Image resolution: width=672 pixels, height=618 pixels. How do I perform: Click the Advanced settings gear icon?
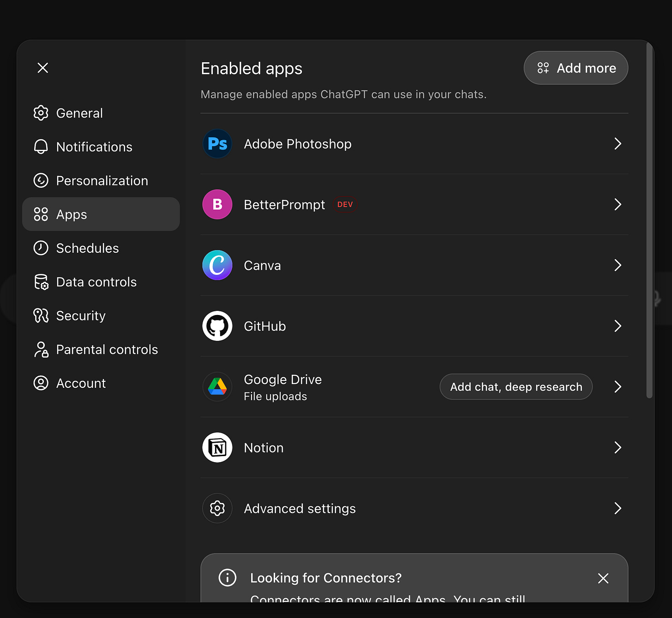[217, 508]
